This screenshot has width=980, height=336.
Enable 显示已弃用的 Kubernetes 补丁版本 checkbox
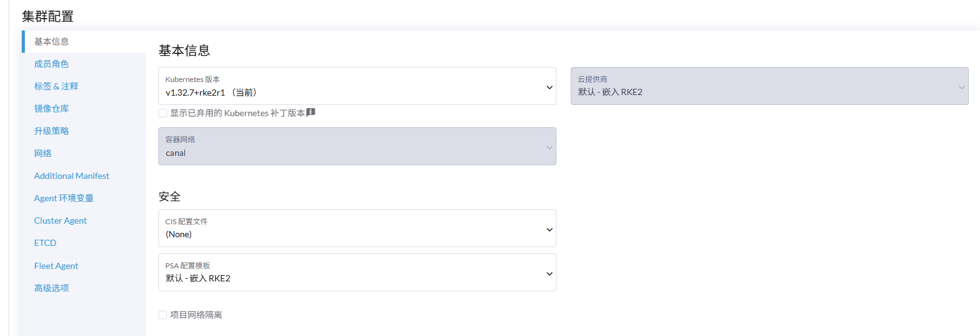163,113
